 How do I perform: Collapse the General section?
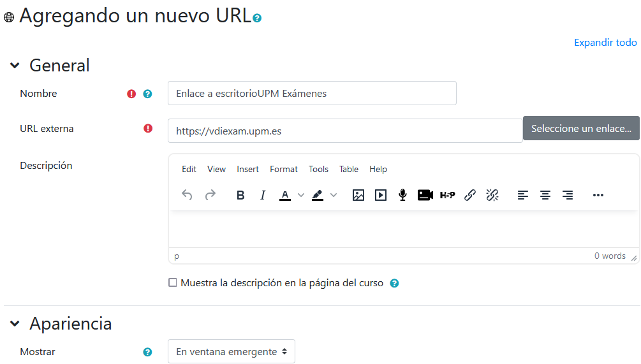[15, 66]
